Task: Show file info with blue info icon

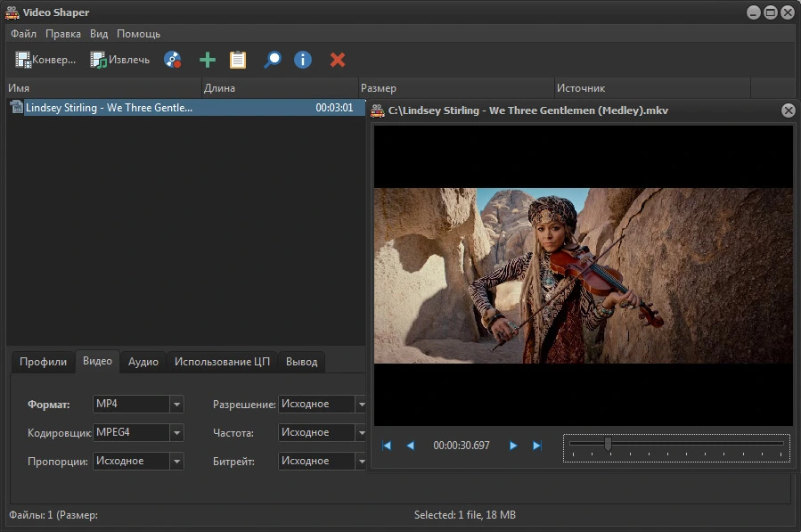Action: tap(303, 60)
